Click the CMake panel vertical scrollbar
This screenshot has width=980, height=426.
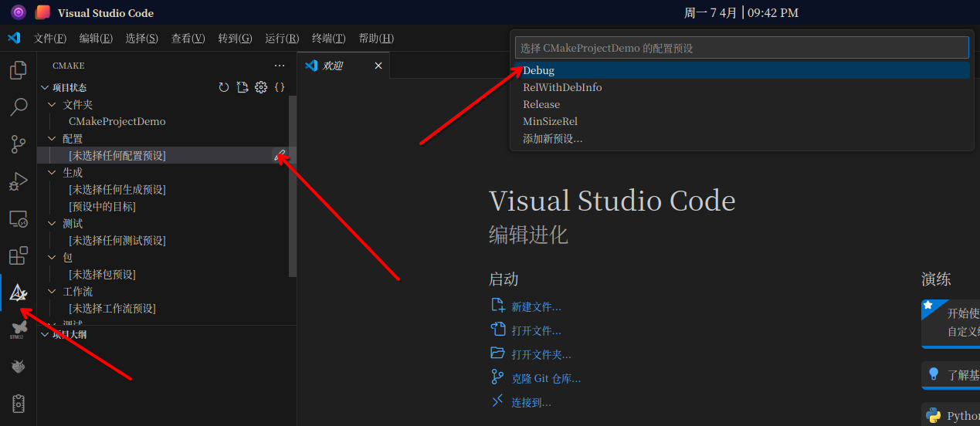(x=292, y=186)
